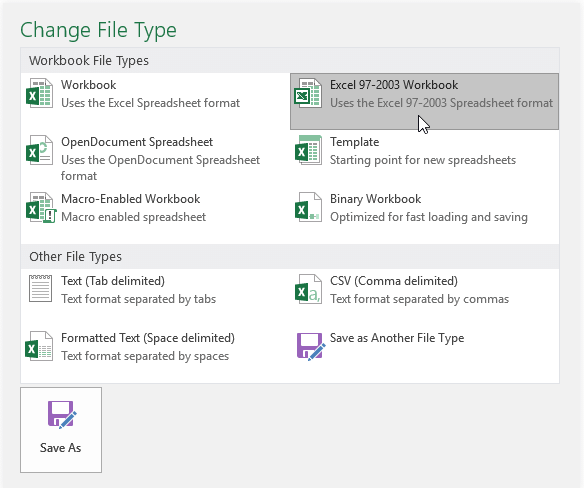Click the Save As button
The height and width of the screenshot is (488, 584).
click(61, 430)
